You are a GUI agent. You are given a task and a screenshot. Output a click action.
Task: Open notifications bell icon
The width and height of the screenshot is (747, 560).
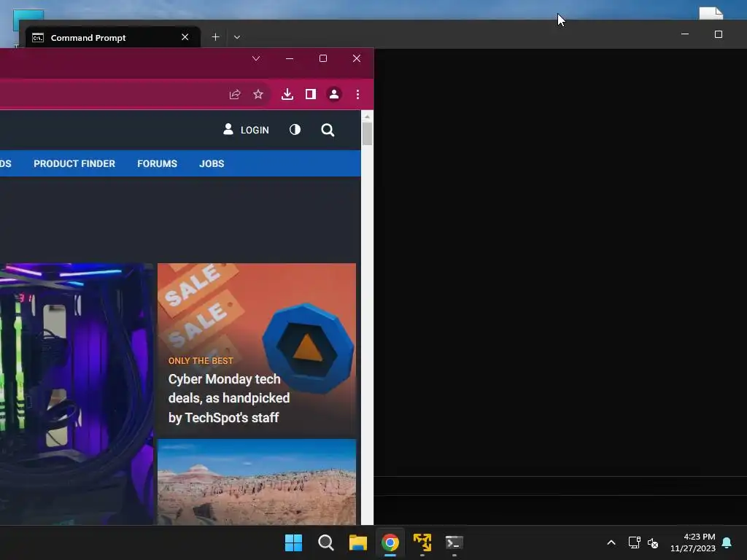(727, 542)
